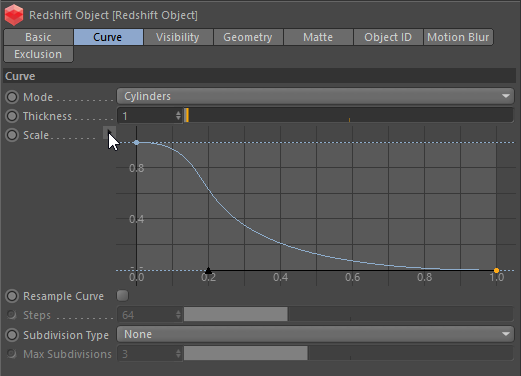This screenshot has width=521, height=376.
Task: Open the Motion Blur tab
Action: (x=458, y=37)
